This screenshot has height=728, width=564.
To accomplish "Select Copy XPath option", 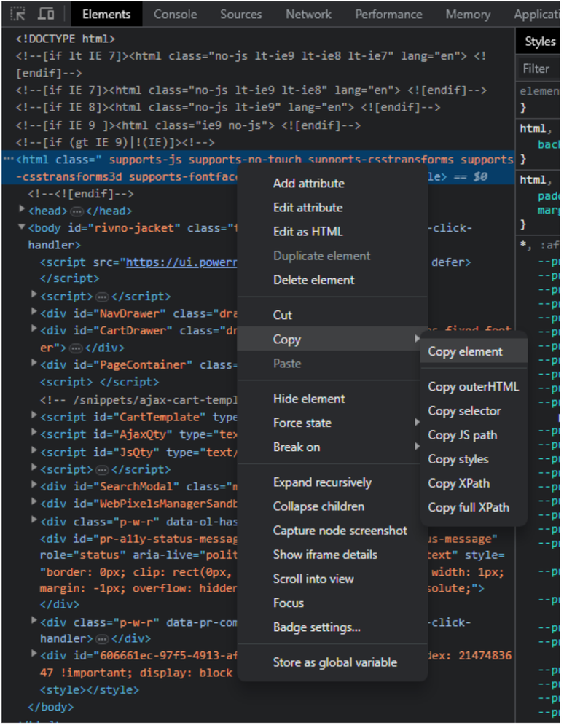I will click(460, 485).
